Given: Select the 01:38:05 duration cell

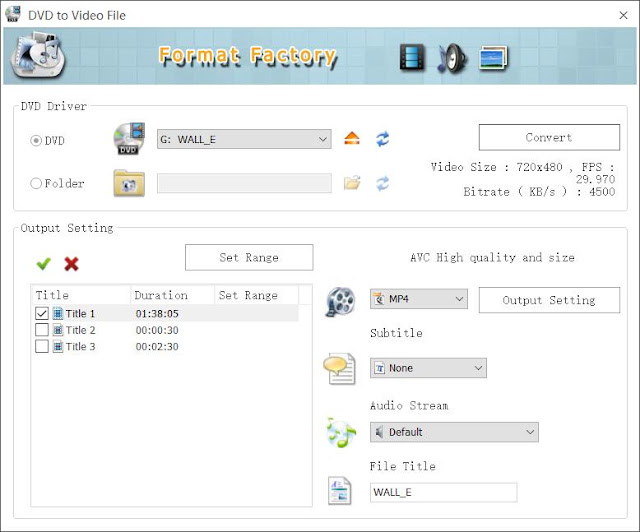Looking at the screenshot, I should (157, 314).
